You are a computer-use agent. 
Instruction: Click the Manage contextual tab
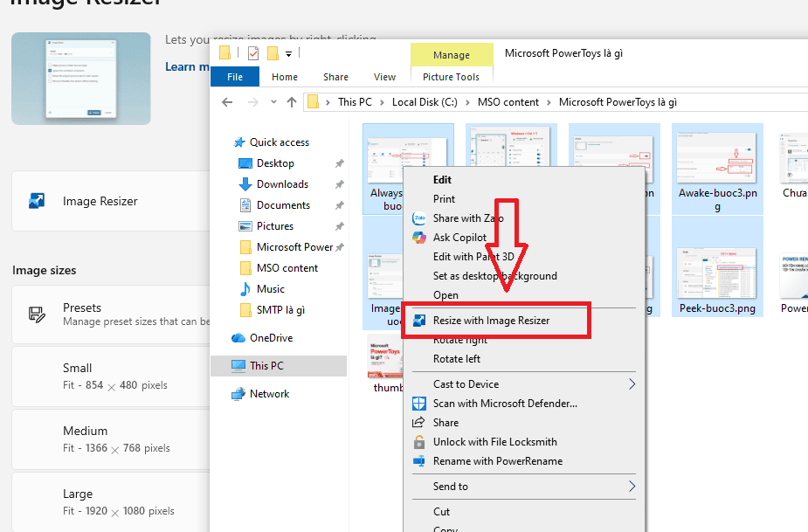(x=452, y=55)
